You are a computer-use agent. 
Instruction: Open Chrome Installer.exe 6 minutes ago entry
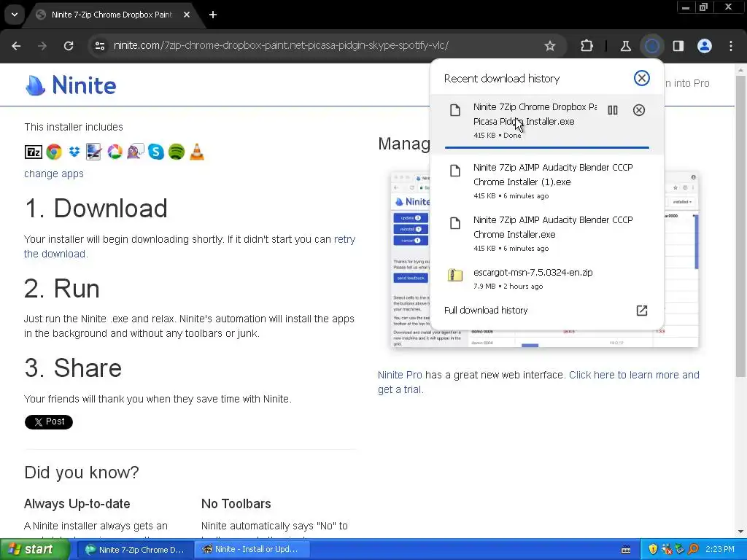tap(546, 233)
